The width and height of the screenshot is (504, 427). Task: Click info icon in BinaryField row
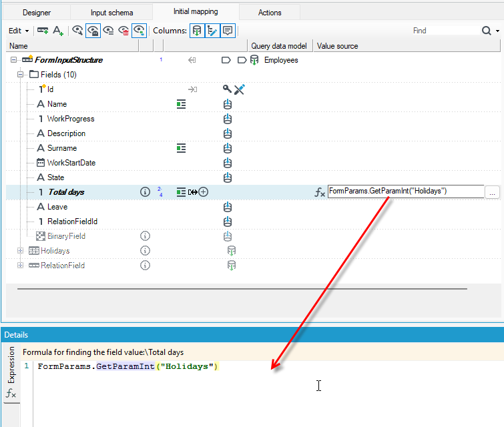pyautogui.click(x=145, y=236)
